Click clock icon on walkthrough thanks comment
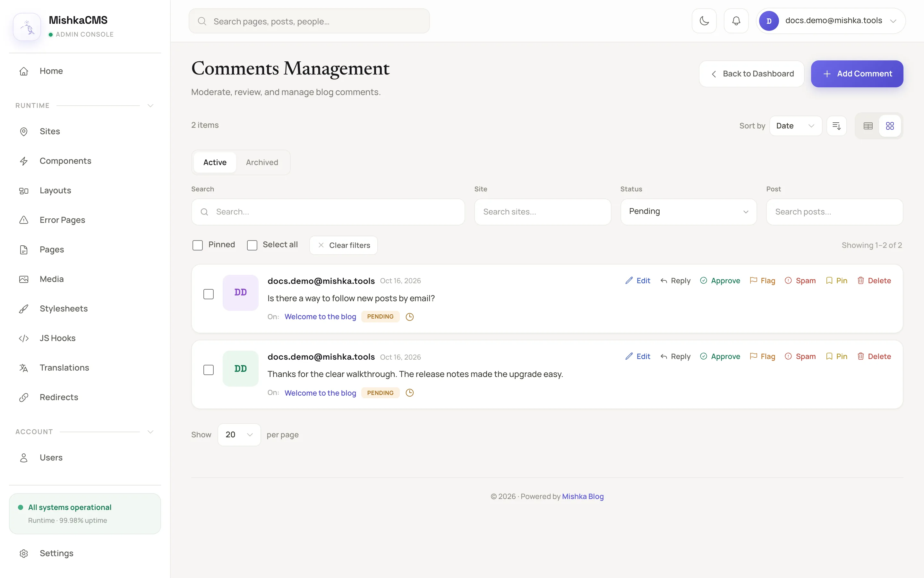The image size is (924, 578). pyautogui.click(x=410, y=393)
